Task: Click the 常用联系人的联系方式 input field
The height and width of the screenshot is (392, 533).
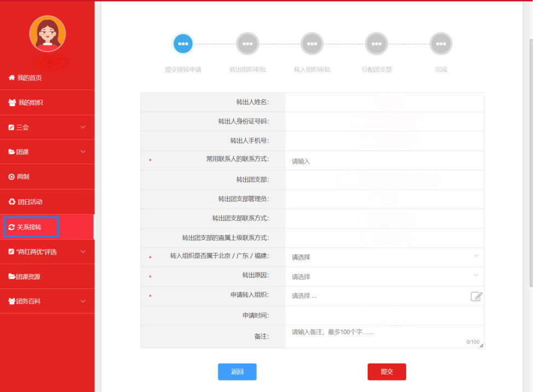Action: click(385, 161)
